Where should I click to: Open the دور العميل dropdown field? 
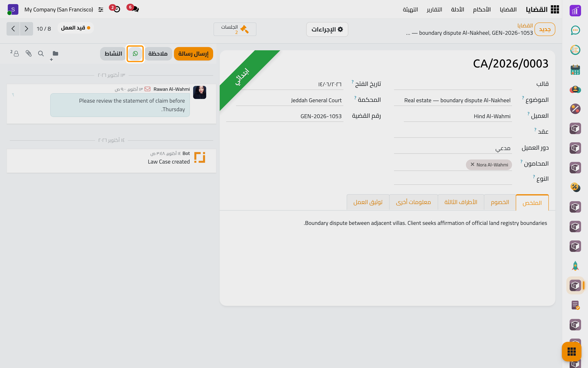[453, 148]
